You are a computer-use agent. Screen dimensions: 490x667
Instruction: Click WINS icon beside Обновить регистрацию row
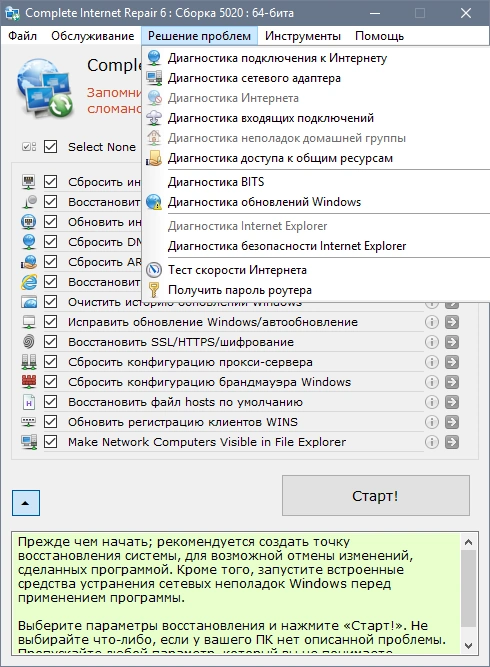(29, 422)
